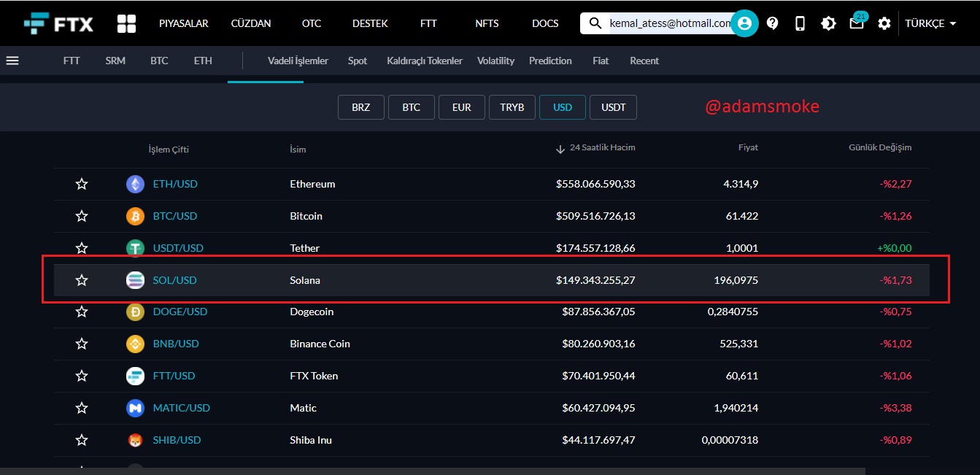Filter by USDT quote currency
The width and height of the screenshot is (980, 475).
pos(614,107)
